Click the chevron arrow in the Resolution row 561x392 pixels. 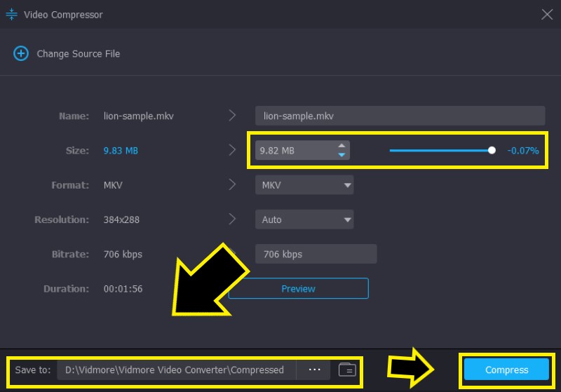(232, 219)
